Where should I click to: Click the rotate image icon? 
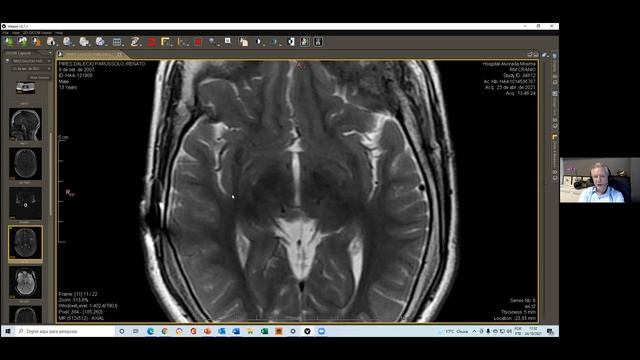305,42
